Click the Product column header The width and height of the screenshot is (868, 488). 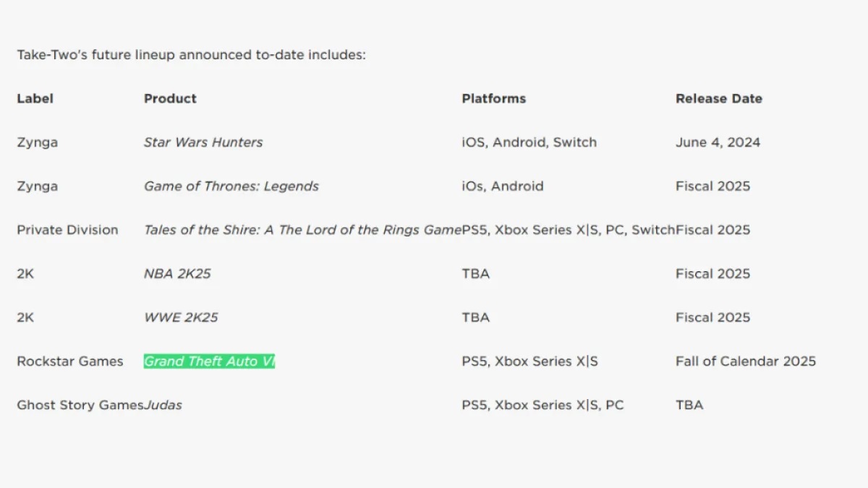coord(170,98)
